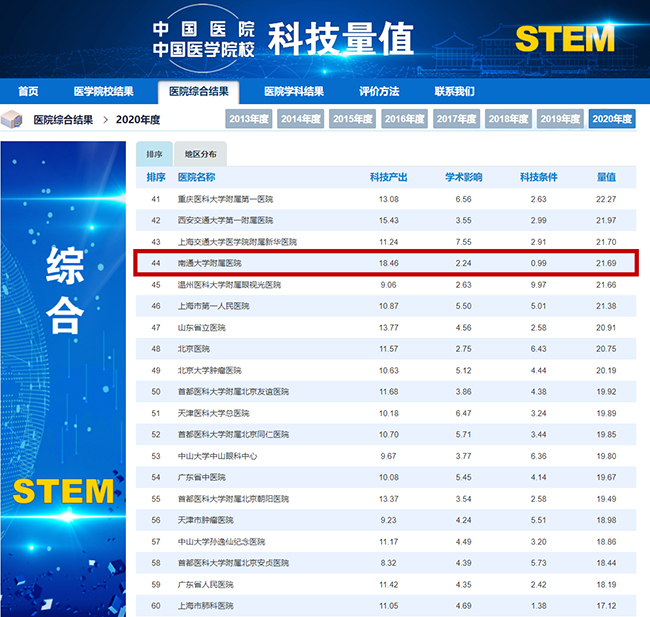The image size is (650, 617).
Task: Select the 排序 tab above the table
Action: pos(154,155)
